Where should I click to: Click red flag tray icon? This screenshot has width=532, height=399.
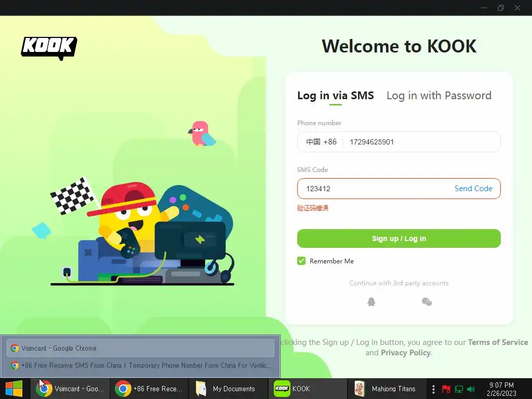click(x=446, y=389)
